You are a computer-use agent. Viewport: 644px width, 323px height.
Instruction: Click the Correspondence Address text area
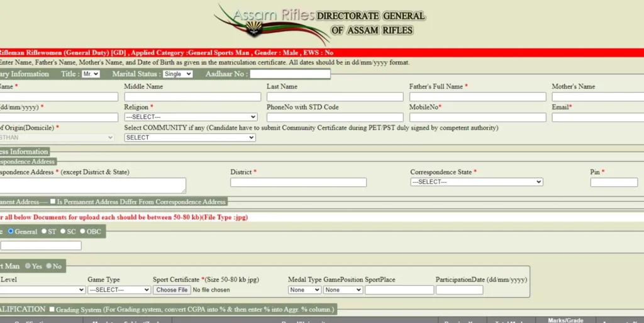[x=93, y=185]
